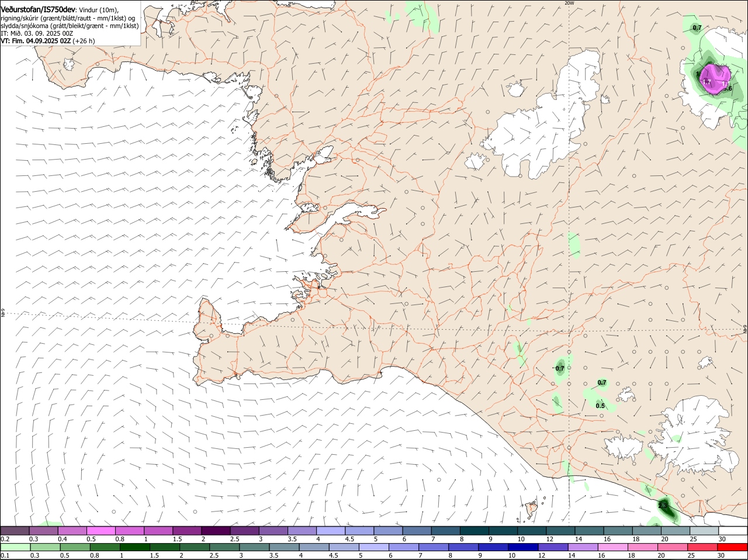The image size is (748, 560).
Task: Pick the palest green 0.1 swatch in rain scale
Action: [x=15, y=547]
